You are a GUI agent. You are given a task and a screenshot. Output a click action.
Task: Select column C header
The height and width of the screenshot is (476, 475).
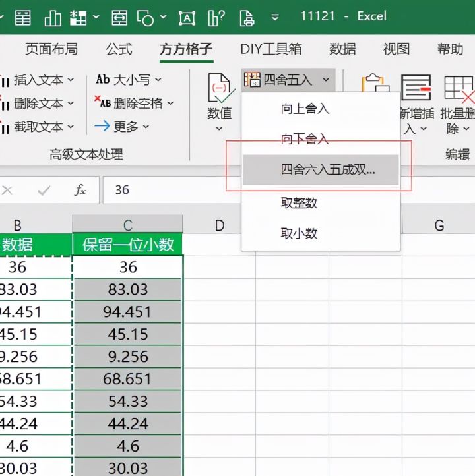click(127, 224)
